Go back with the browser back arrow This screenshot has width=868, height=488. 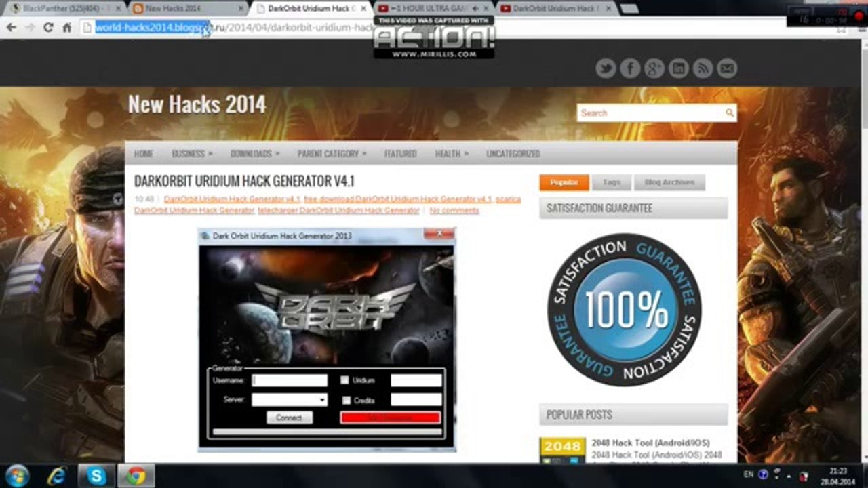pyautogui.click(x=12, y=28)
